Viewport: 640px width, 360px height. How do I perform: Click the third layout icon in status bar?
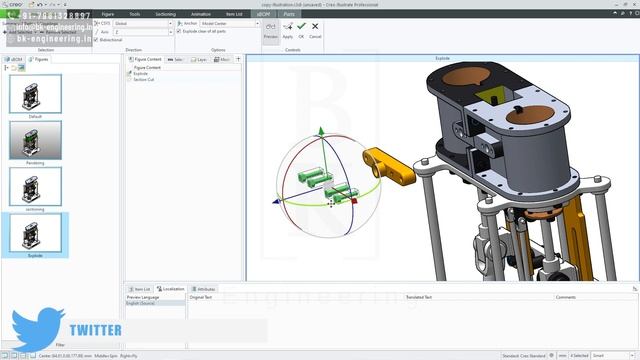[23, 356]
